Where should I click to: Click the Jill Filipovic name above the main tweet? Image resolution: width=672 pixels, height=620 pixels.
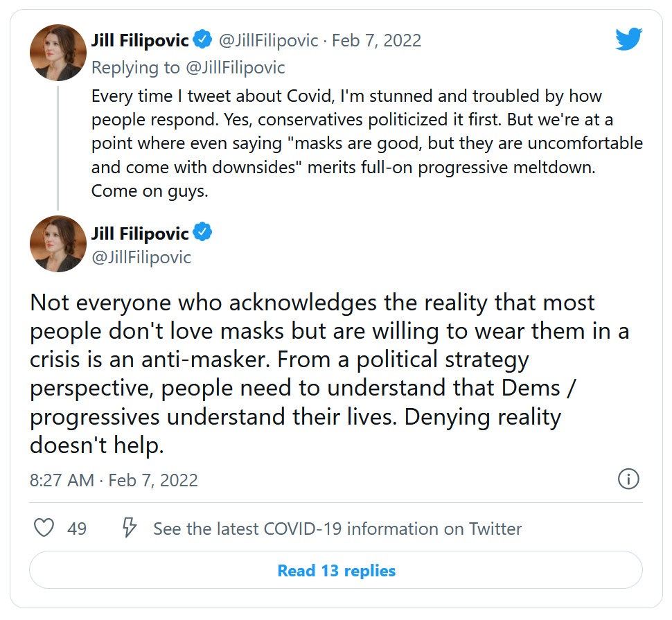tap(140, 232)
